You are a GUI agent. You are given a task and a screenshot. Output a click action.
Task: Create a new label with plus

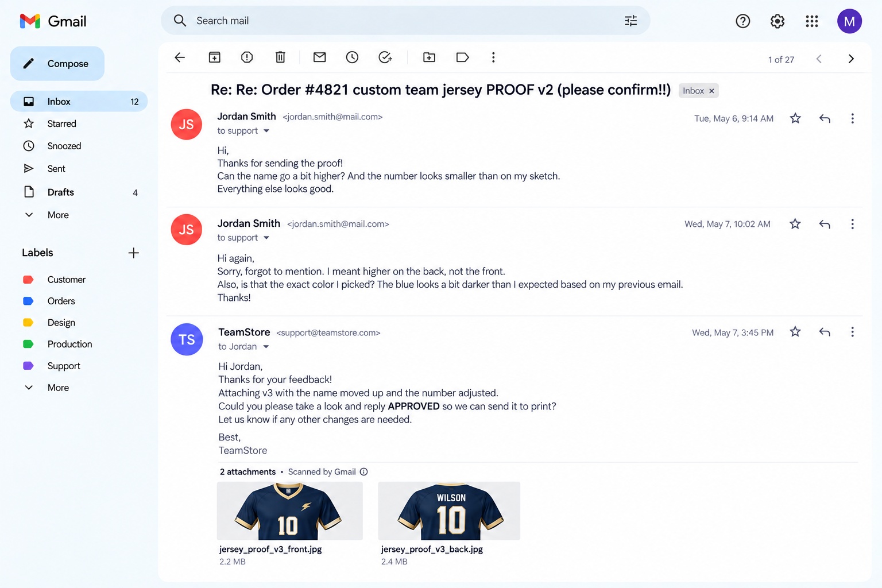click(134, 253)
